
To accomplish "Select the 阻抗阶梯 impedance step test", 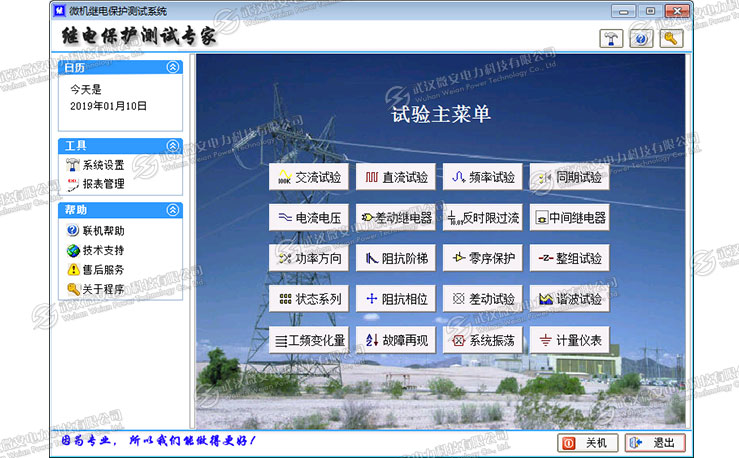I will (396, 258).
